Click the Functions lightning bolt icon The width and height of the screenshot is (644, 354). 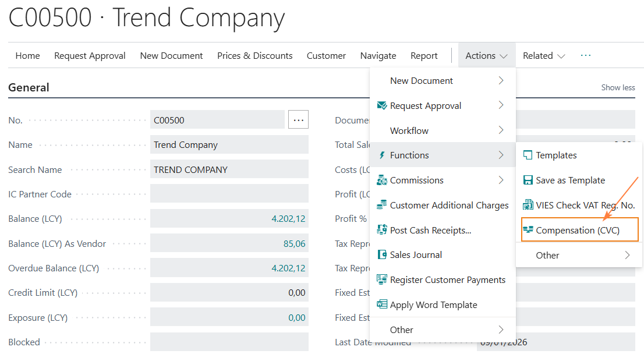(x=382, y=155)
